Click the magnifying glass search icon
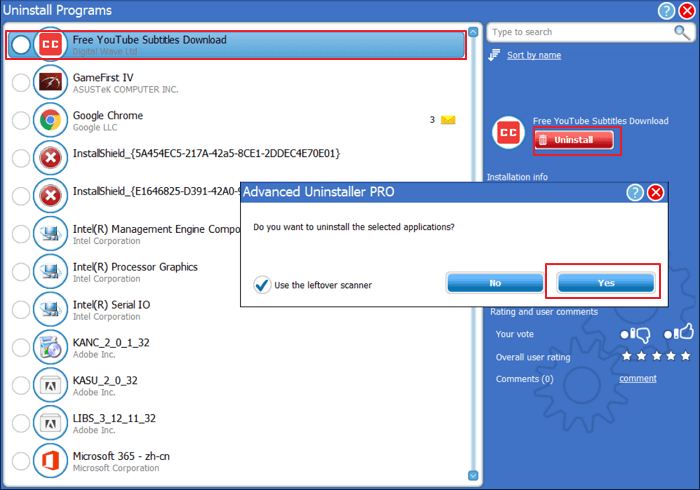The image size is (700, 490). click(x=682, y=32)
